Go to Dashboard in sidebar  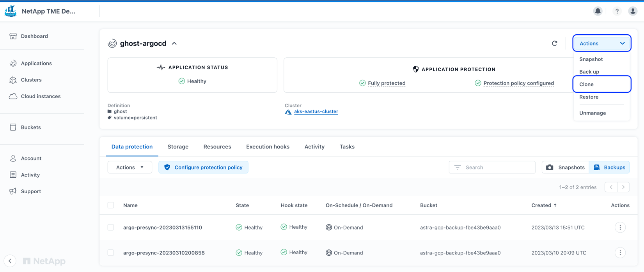pos(34,36)
